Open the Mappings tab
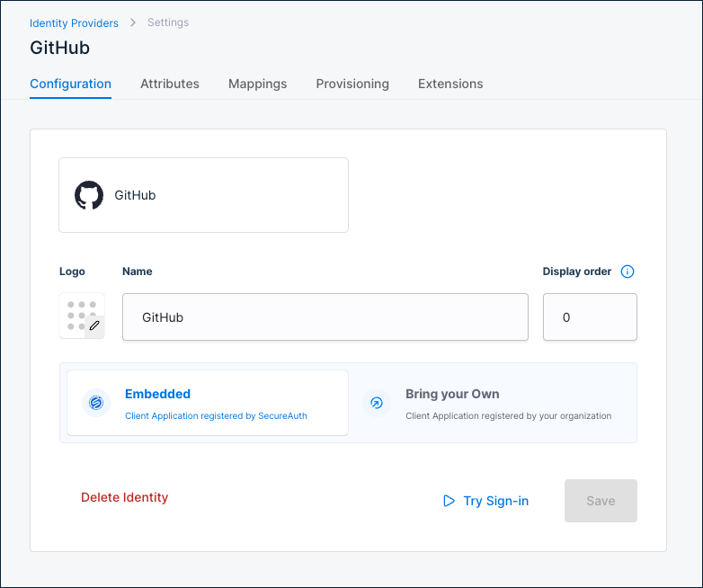This screenshot has height=588, width=703. [x=257, y=84]
